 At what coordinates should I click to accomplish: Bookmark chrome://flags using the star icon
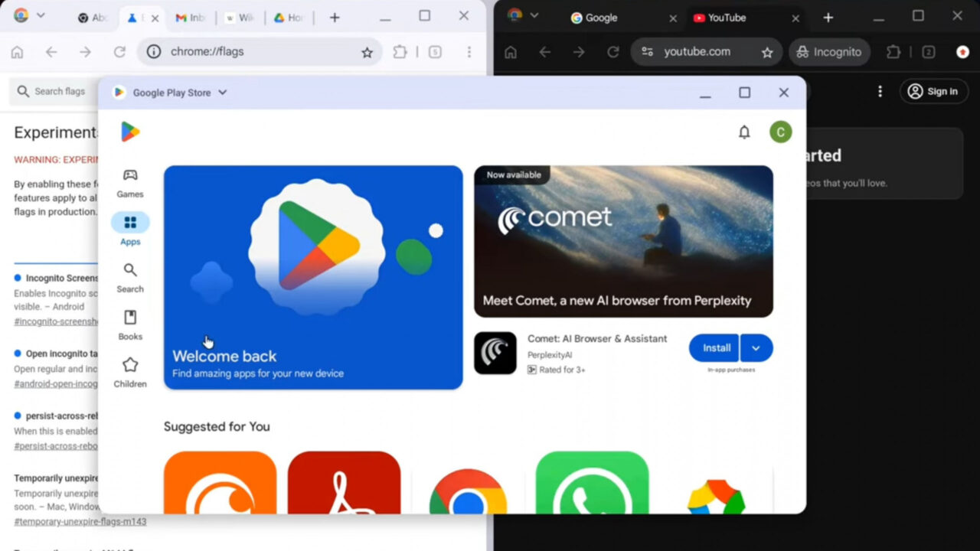[x=367, y=52]
